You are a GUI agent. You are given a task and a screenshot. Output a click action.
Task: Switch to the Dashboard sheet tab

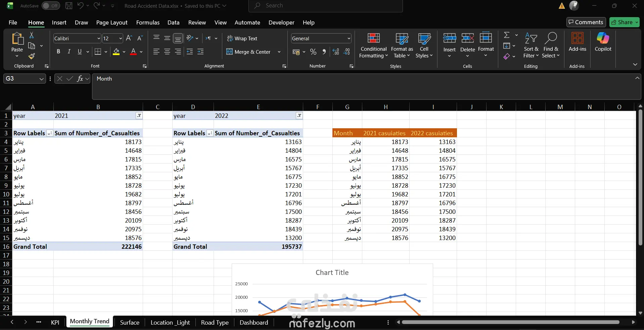[x=254, y=322]
